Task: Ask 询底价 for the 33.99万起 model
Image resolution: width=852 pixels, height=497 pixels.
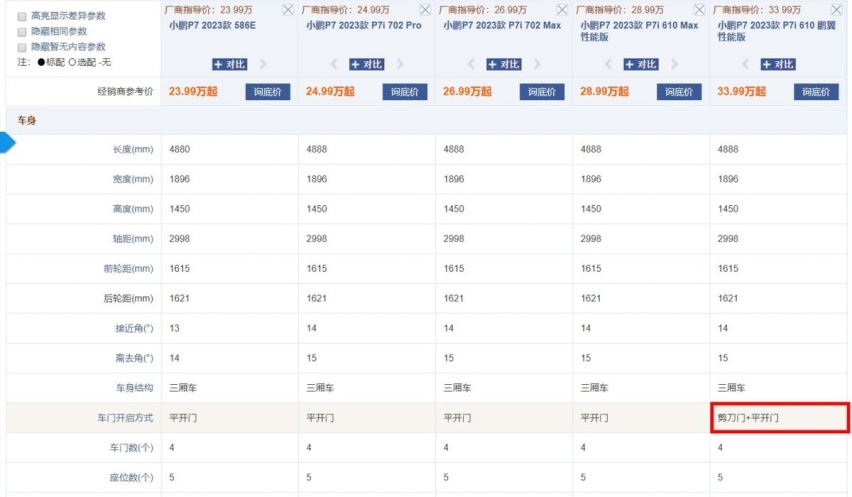Action: click(816, 92)
